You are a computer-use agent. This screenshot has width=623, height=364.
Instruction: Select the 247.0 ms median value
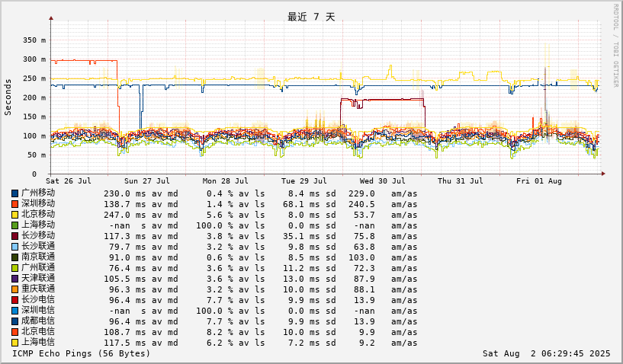[x=125, y=216]
